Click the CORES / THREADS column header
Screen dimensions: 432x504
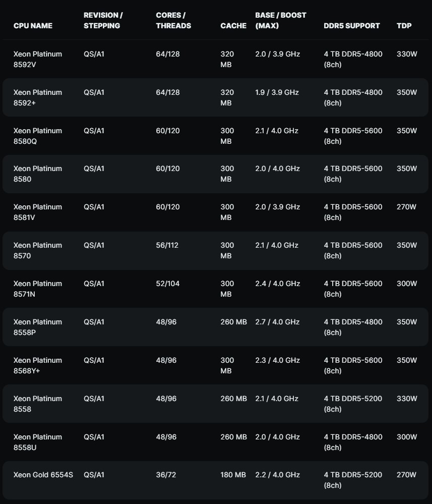(173, 20)
